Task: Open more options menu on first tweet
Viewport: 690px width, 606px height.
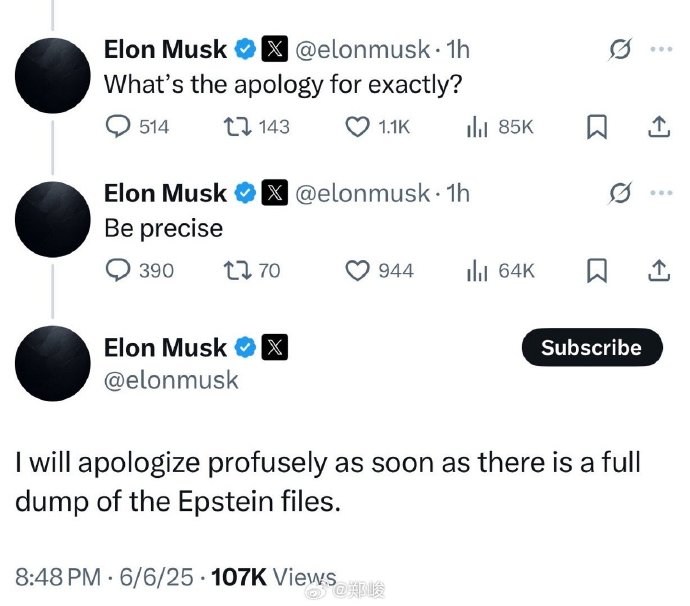Action: point(660,49)
